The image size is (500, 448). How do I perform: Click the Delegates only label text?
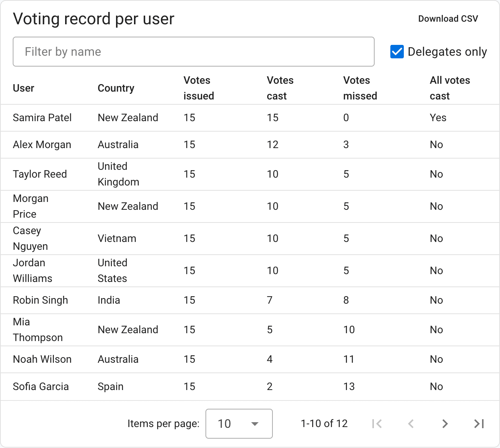[x=447, y=52]
